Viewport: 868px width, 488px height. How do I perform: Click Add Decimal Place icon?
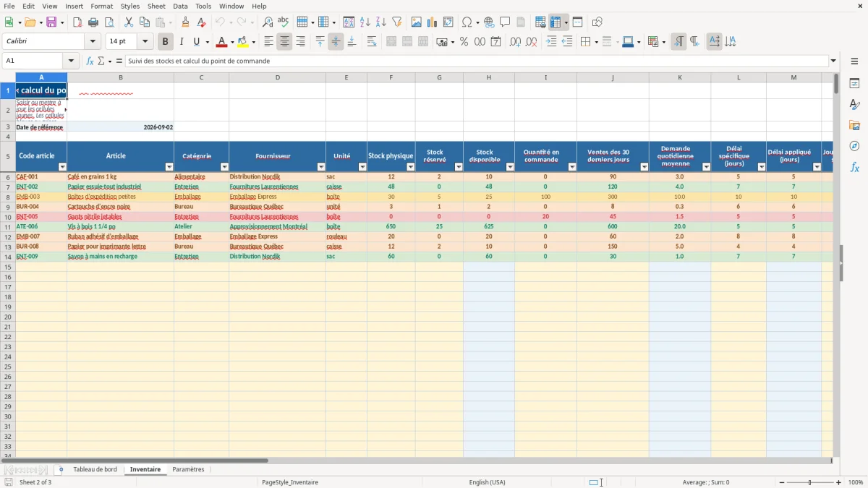pos(516,42)
